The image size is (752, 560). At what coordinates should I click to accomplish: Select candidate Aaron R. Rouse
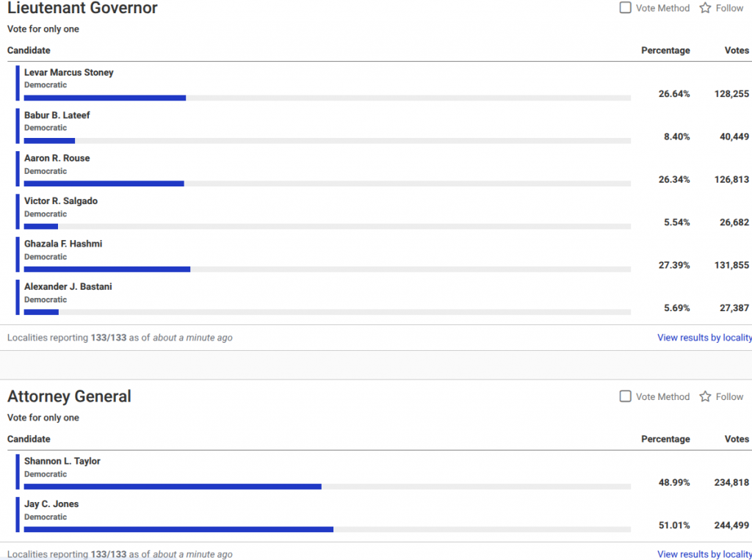pos(57,158)
